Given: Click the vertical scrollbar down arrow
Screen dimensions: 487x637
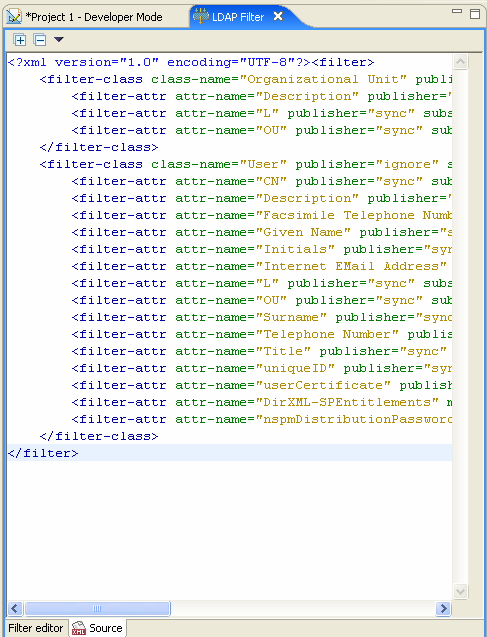Looking at the screenshot, I should pos(460,591).
